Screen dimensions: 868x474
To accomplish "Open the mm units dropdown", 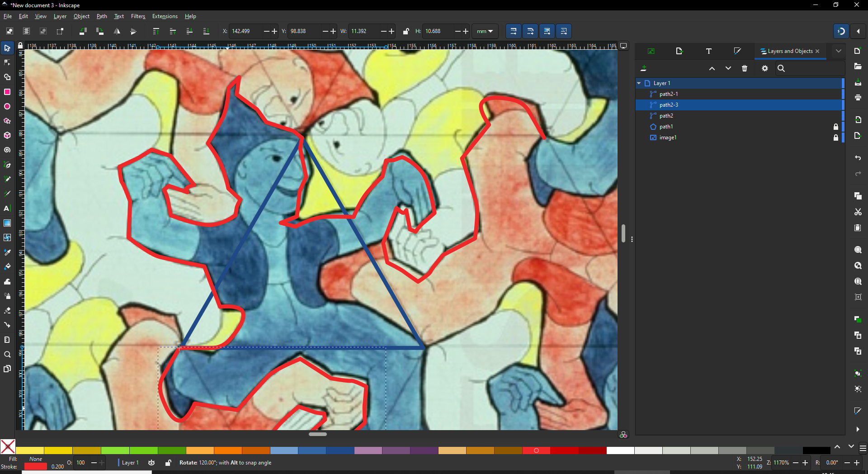I will click(485, 31).
